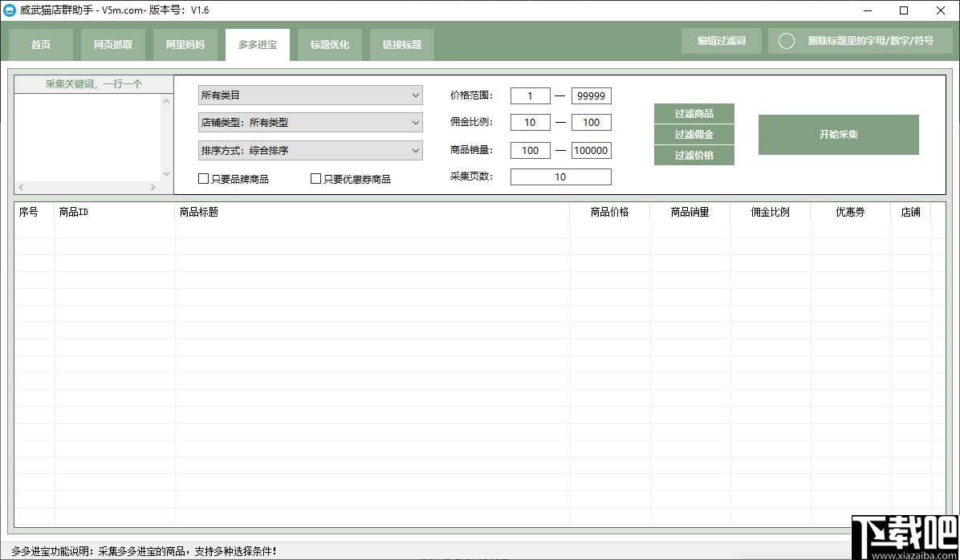Viewport: 960px width, 560px height.
Task: Switch to the 网页抓取 tab
Action: click(x=113, y=45)
